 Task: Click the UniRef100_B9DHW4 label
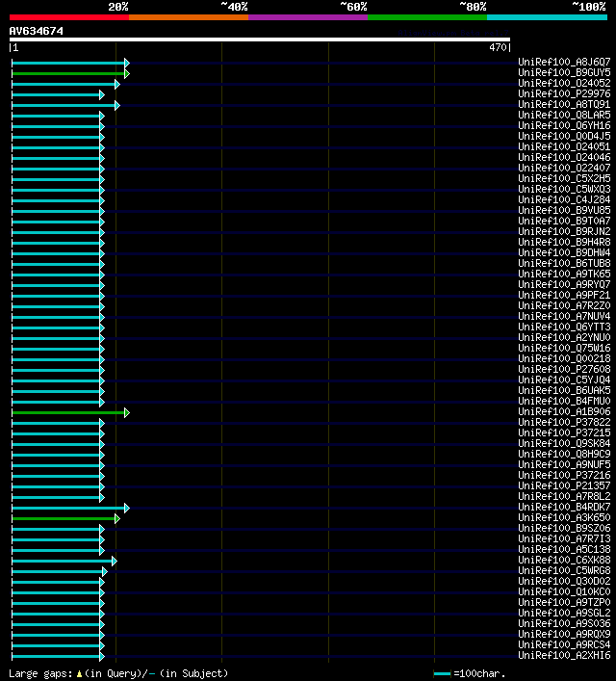pyautogui.click(x=564, y=252)
